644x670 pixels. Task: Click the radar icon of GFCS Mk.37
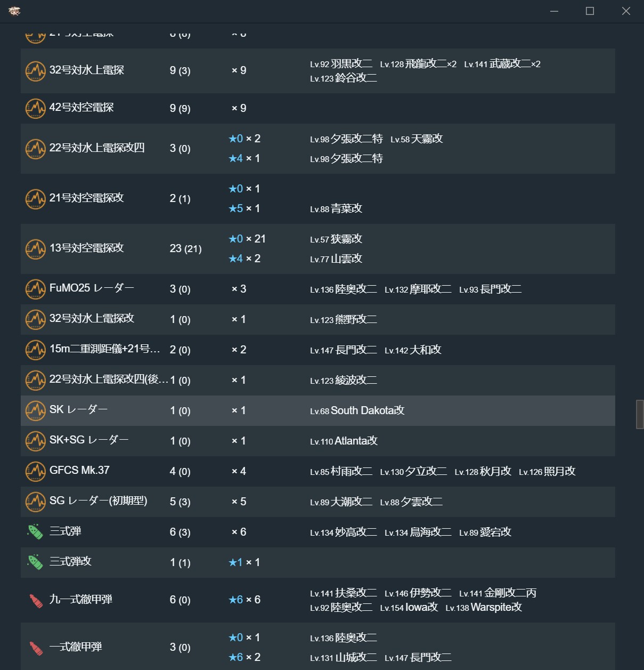(x=35, y=471)
